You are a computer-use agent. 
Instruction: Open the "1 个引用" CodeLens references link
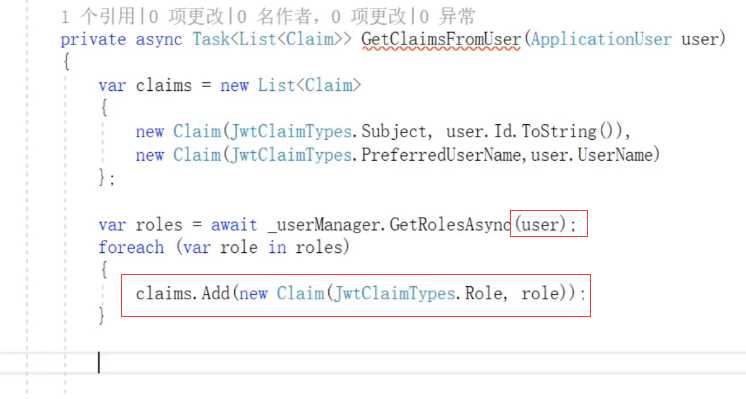98,17
